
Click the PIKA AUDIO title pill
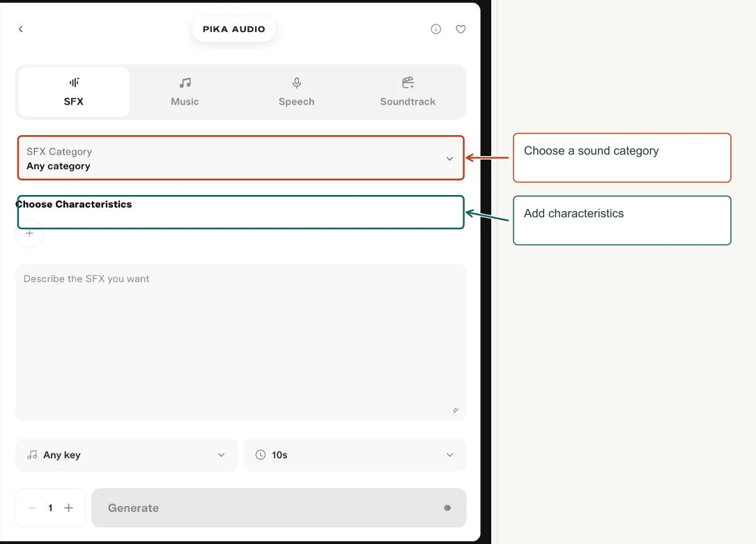click(234, 29)
